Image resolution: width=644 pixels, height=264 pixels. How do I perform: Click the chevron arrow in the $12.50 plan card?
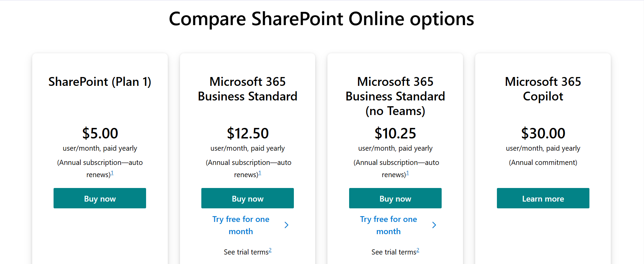click(x=286, y=225)
